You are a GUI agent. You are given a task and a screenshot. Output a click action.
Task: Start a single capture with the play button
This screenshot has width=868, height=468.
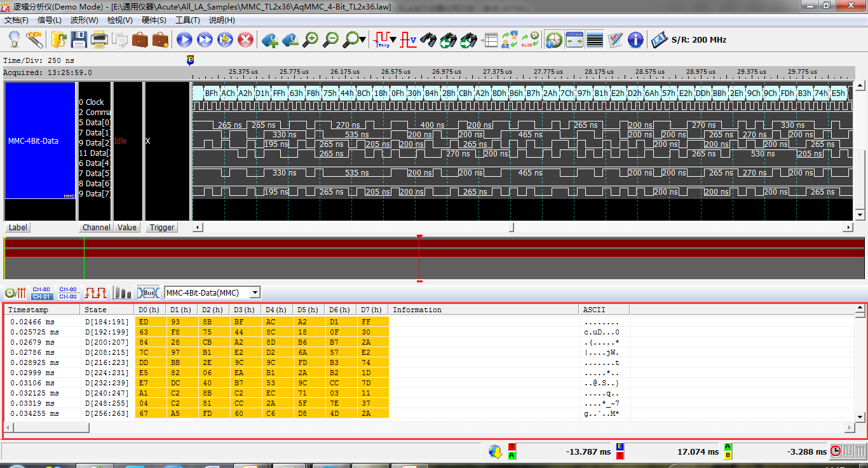(x=184, y=39)
